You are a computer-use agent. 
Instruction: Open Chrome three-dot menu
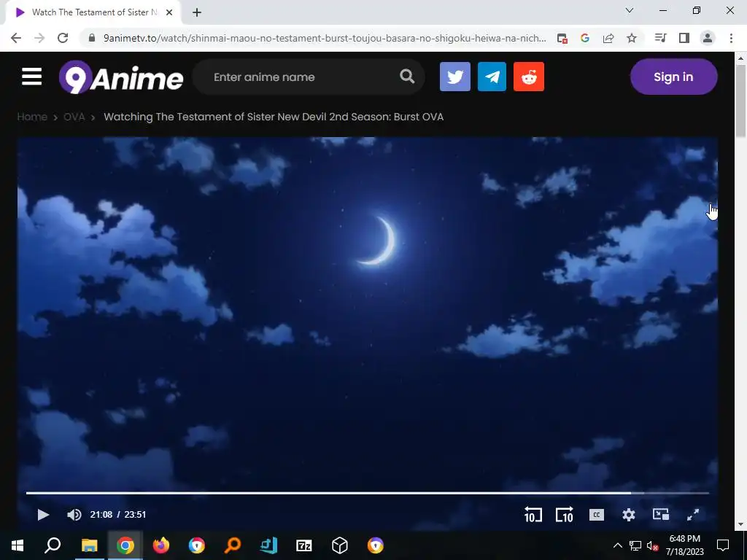click(731, 38)
